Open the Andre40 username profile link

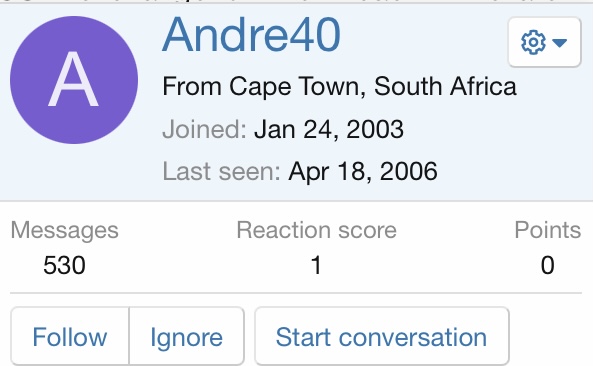pyautogui.click(x=251, y=35)
